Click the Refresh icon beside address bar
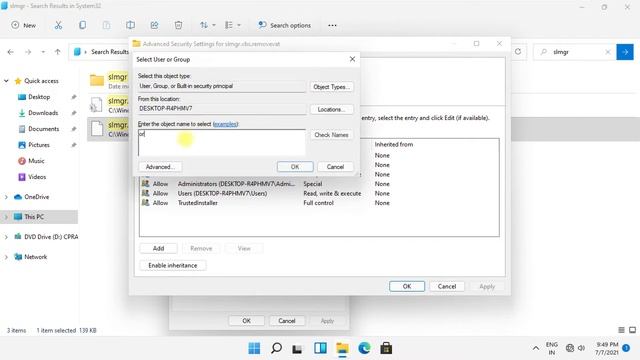 pyautogui.click(x=518, y=52)
